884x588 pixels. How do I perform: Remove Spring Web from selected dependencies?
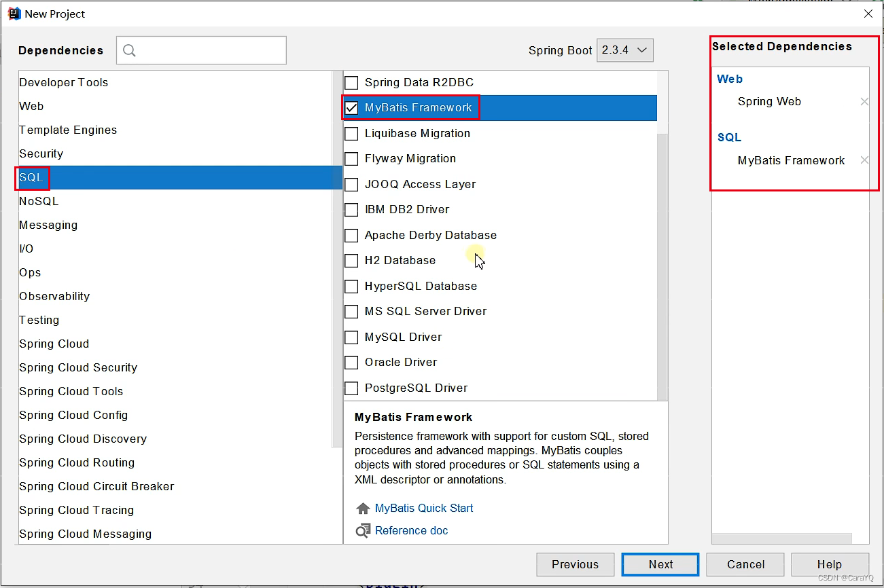pos(864,102)
